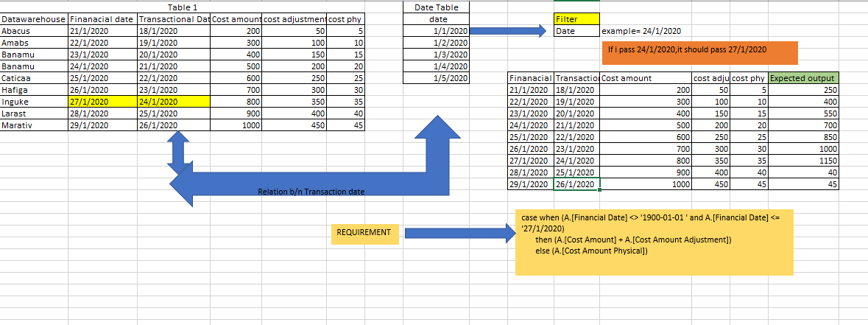Click the orange 'If i pass 24/1/2020' note box
Image resolution: width=868 pixels, height=325 pixels.
click(699, 52)
